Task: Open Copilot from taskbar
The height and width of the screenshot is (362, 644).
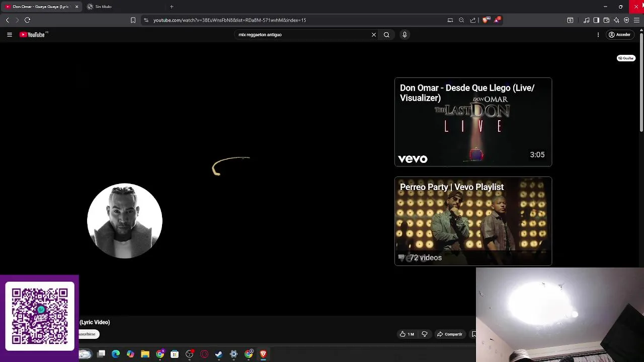Action: [130, 354]
